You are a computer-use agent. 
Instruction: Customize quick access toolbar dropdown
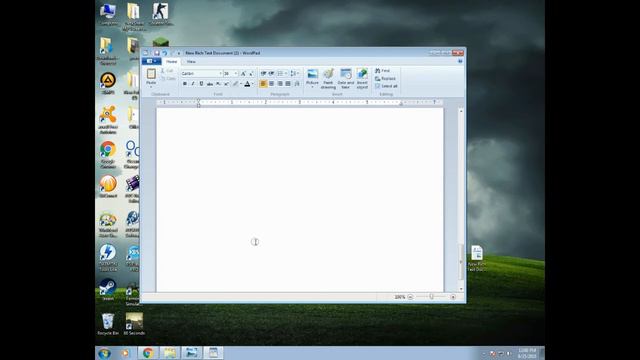click(179, 53)
